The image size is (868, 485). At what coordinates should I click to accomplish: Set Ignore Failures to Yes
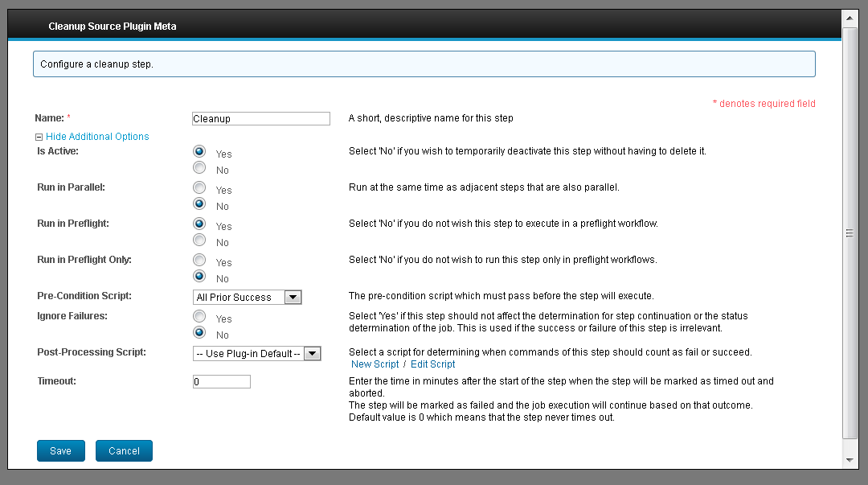[x=199, y=315]
